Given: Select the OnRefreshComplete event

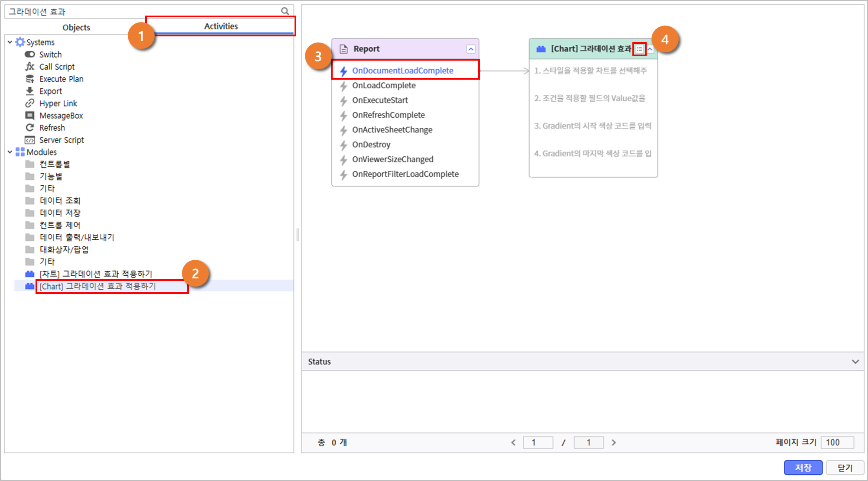Looking at the screenshot, I should pos(389,115).
